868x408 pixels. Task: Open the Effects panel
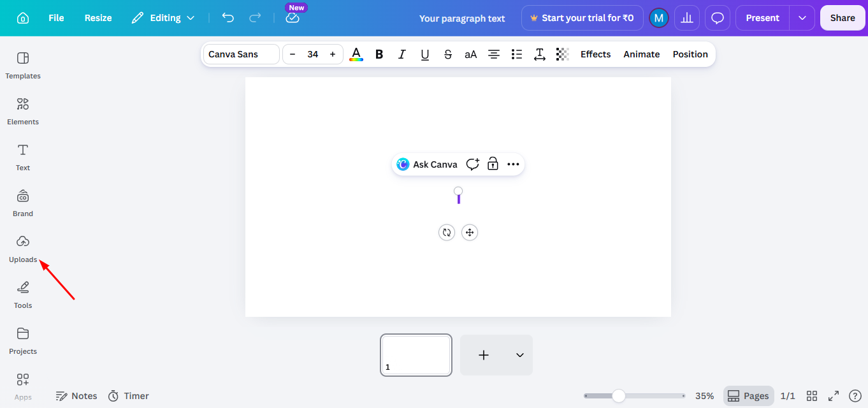click(x=596, y=54)
